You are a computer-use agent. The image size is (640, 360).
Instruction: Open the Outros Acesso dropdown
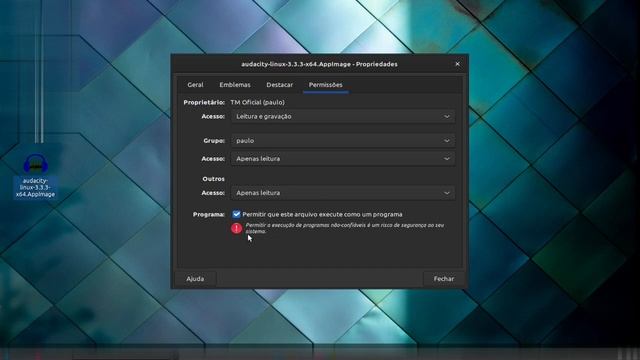click(343, 193)
